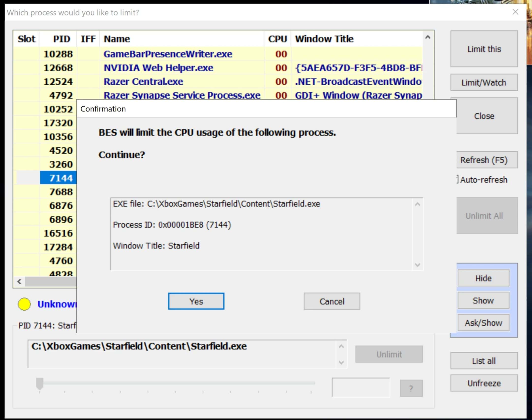Click the Hide button
Viewport: 532px width, 420px height.
483,278
